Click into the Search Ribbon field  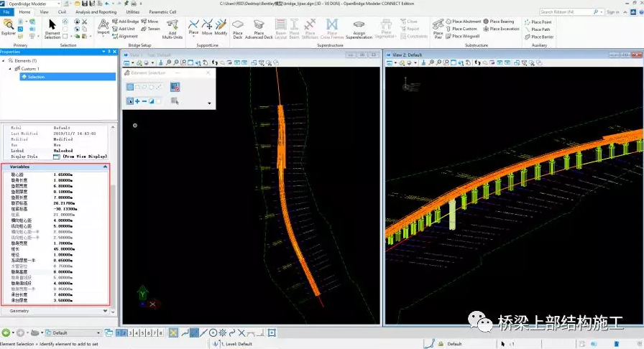tap(566, 12)
